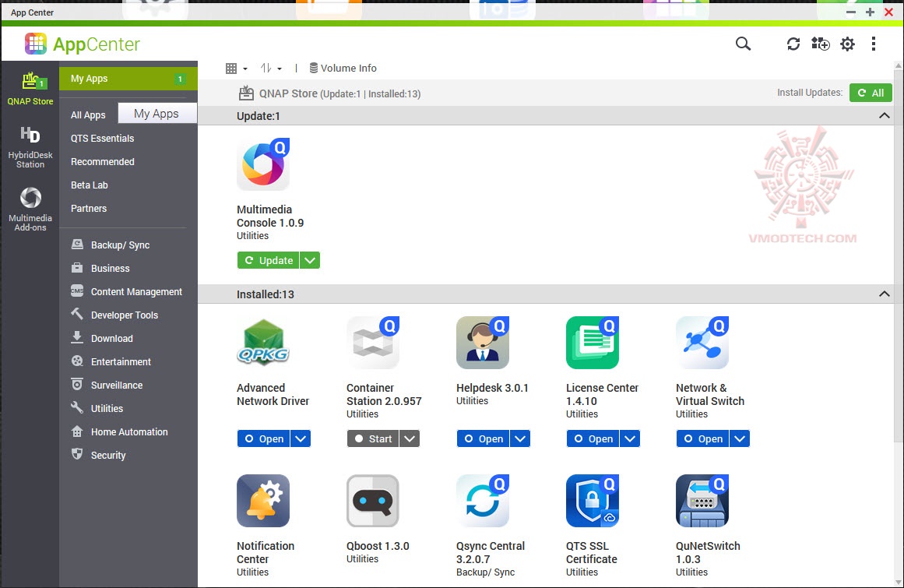This screenshot has width=904, height=588.
Task: Update Multimedia Console
Action: pyautogui.click(x=268, y=261)
